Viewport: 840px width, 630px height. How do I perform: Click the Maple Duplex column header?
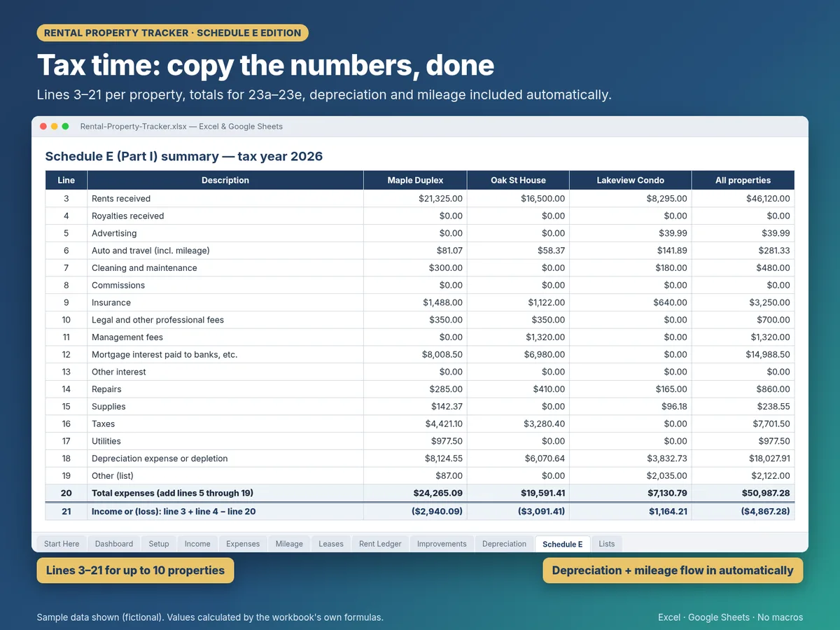(x=415, y=180)
